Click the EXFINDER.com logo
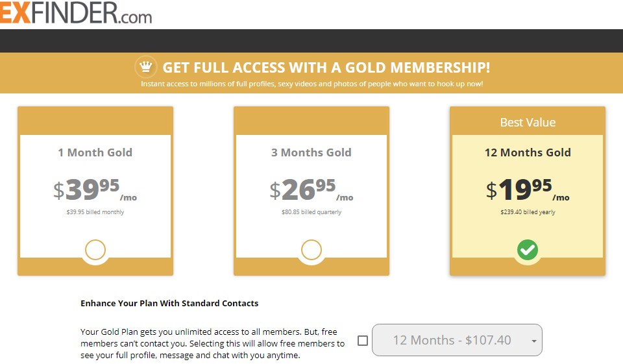623x364 pixels. pyautogui.click(x=76, y=13)
